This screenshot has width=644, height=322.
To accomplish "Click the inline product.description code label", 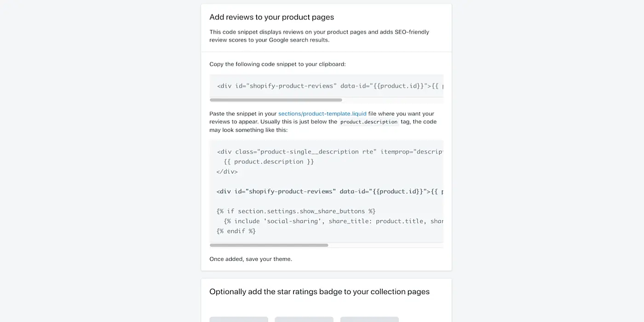I will tap(369, 121).
